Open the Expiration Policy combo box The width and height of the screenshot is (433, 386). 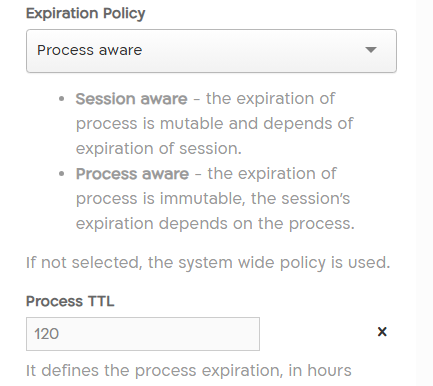pos(211,51)
